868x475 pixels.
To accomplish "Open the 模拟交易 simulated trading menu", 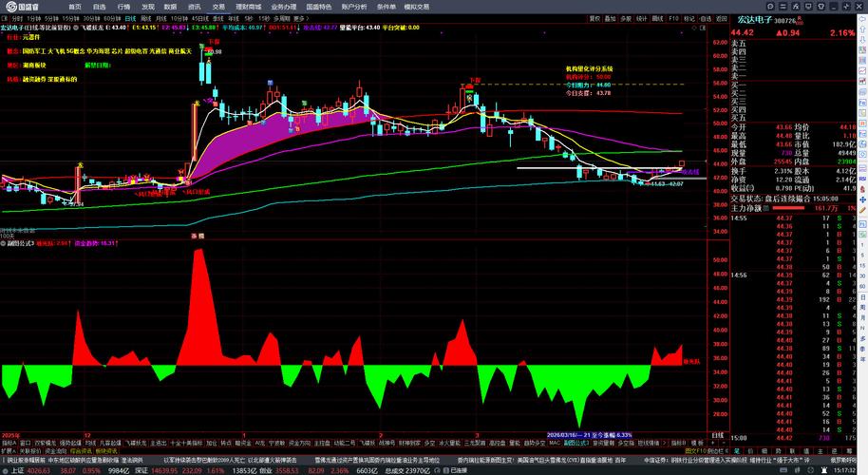I will point(416,7).
